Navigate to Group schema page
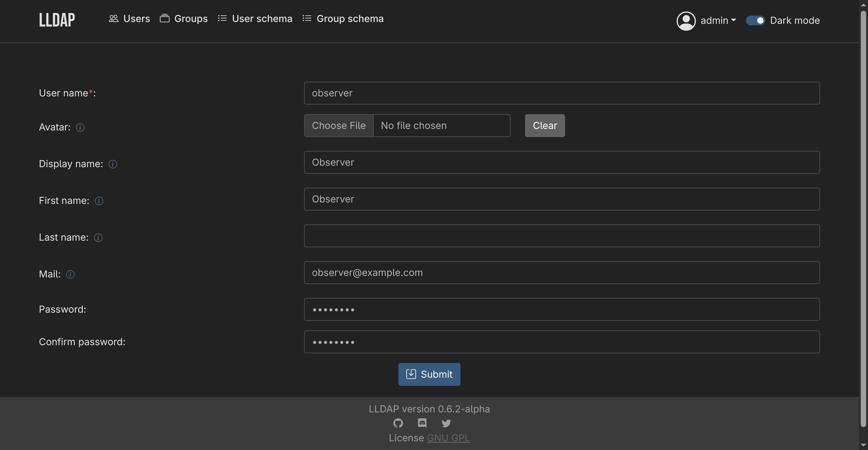 (351, 19)
